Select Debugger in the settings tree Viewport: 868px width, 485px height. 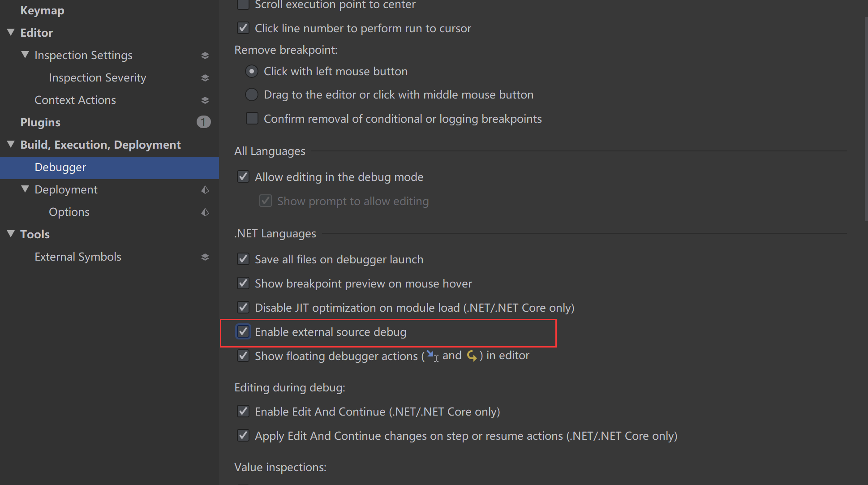coord(60,167)
